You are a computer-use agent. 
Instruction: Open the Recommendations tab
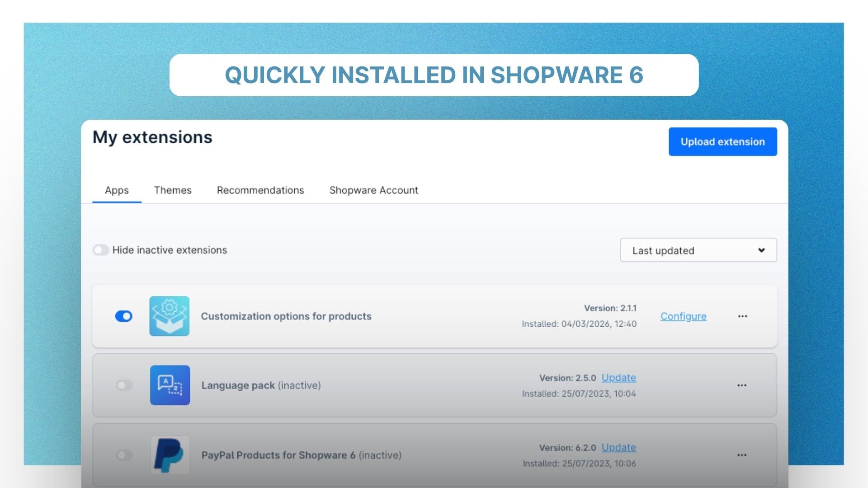260,190
